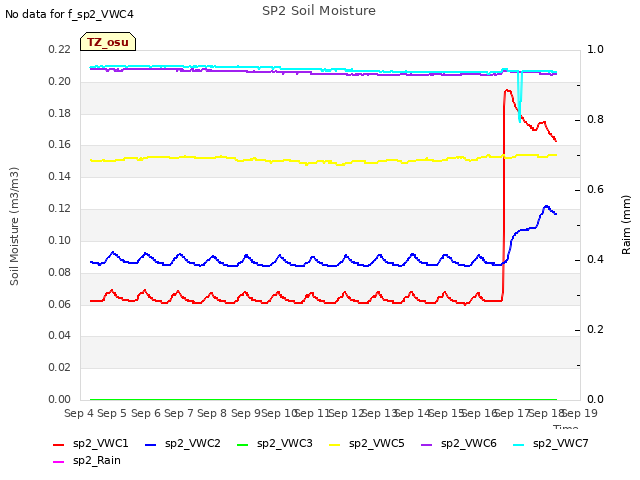This screenshot has height=480, width=640.
Task: Click the yellow sp2_VWC5 legend swatch
Action: coord(335,444)
